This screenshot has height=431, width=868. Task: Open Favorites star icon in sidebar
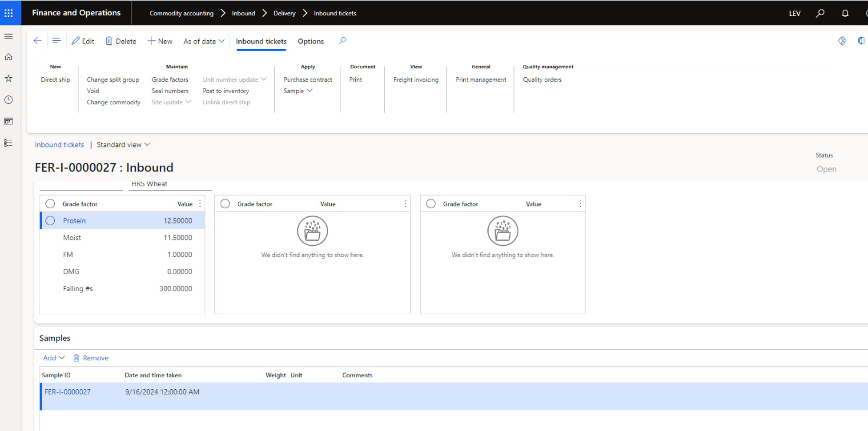point(8,78)
